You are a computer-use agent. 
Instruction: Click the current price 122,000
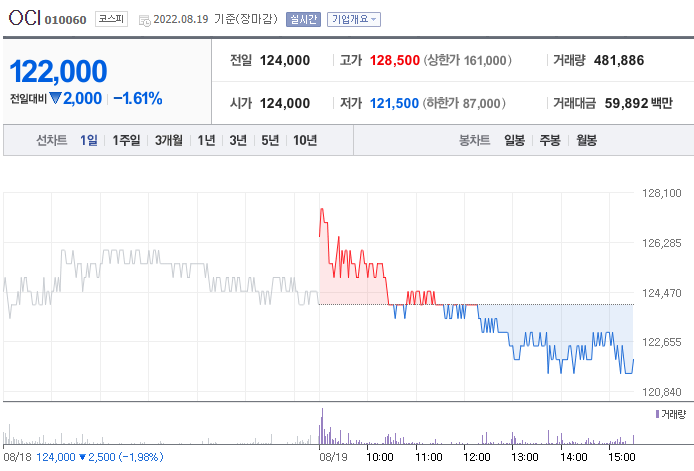coord(58,71)
